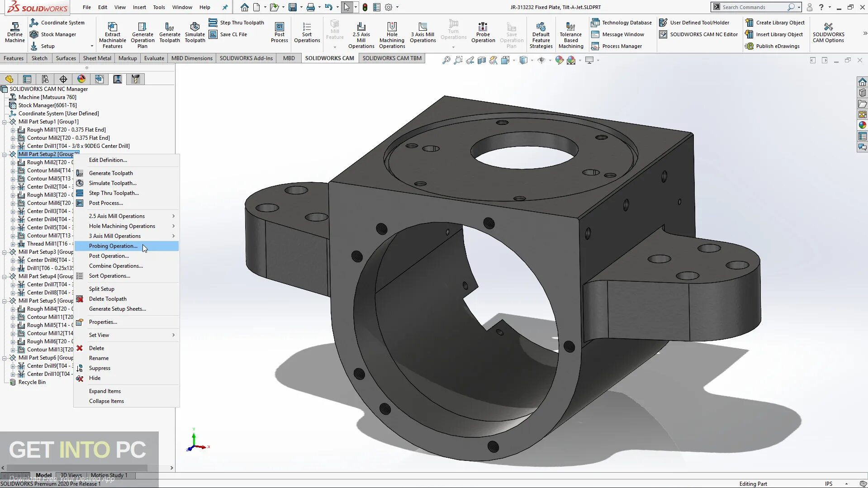868x488 pixels.
Task: Expand 2.5 Axis Mill Operations submenu arrow
Action: 173,216
